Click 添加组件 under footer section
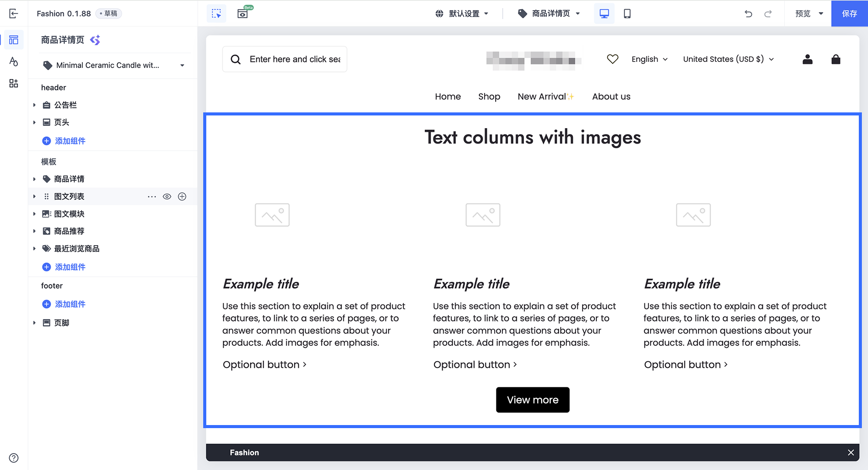868x470 pixels. pos(64,304)
